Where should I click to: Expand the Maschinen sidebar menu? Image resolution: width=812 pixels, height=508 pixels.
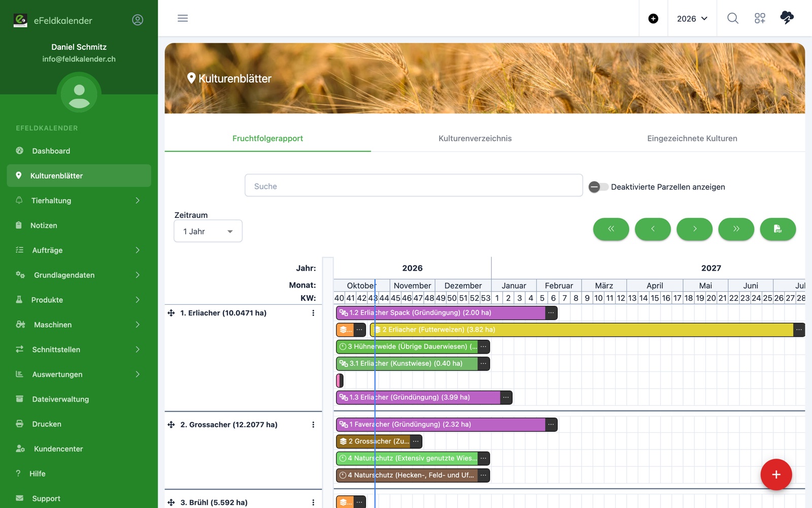point(79,325)
